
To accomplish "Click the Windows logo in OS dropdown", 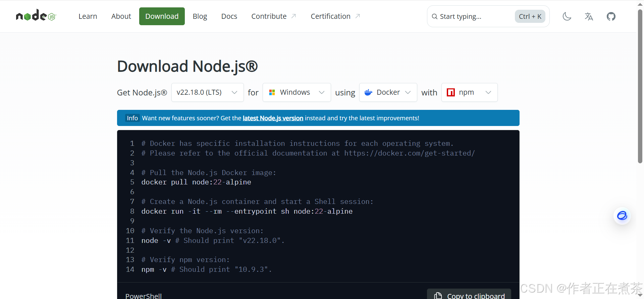I will click(272, 92).
